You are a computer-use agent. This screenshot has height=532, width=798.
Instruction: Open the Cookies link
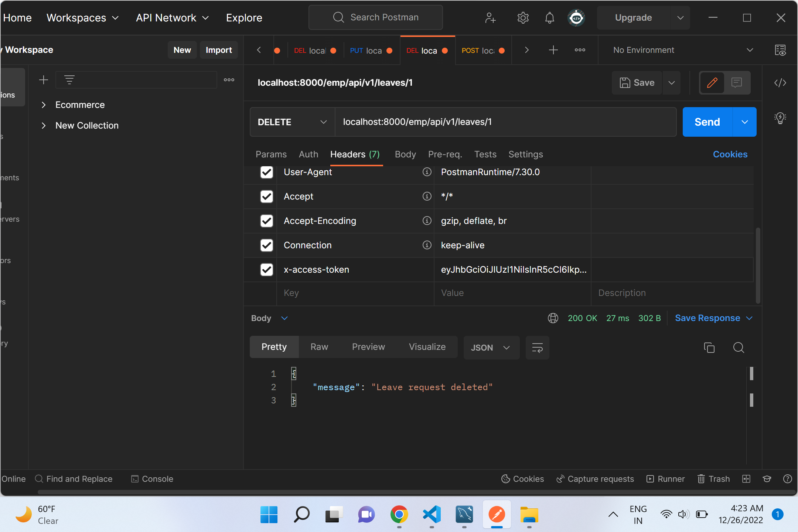[730, 154]
